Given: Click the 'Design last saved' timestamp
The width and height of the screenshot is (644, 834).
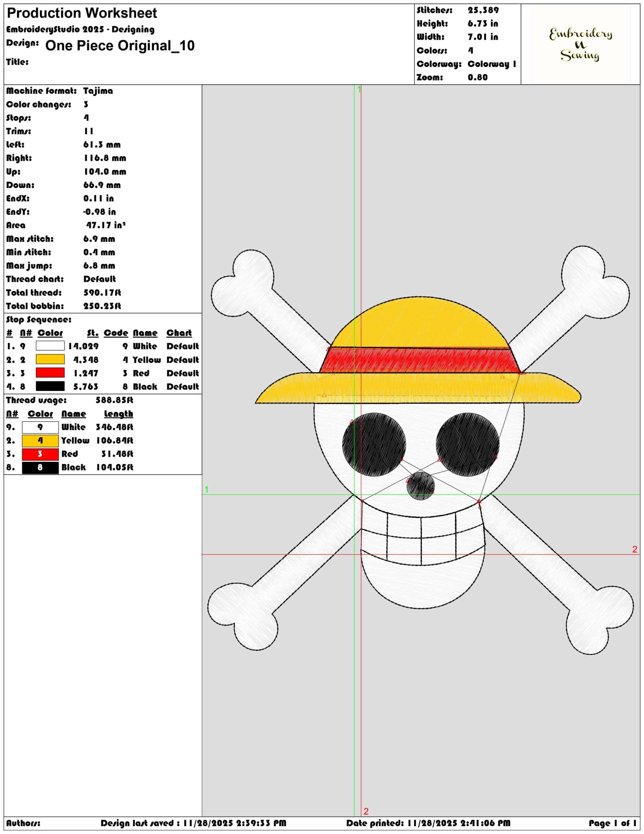Looking at the screenshot, I should tap(193, 823).
